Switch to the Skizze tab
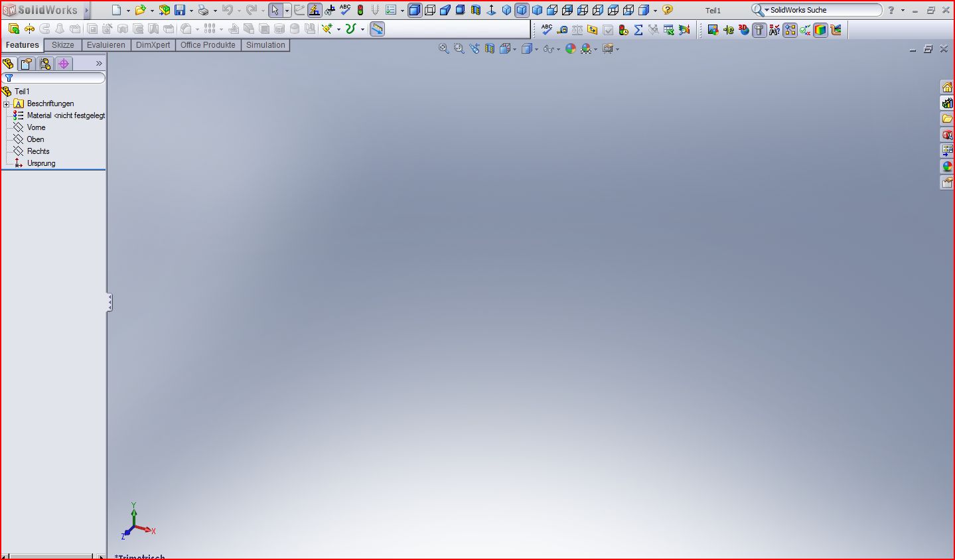The width and height of the screenshot is (955, 560). [63, 45]
